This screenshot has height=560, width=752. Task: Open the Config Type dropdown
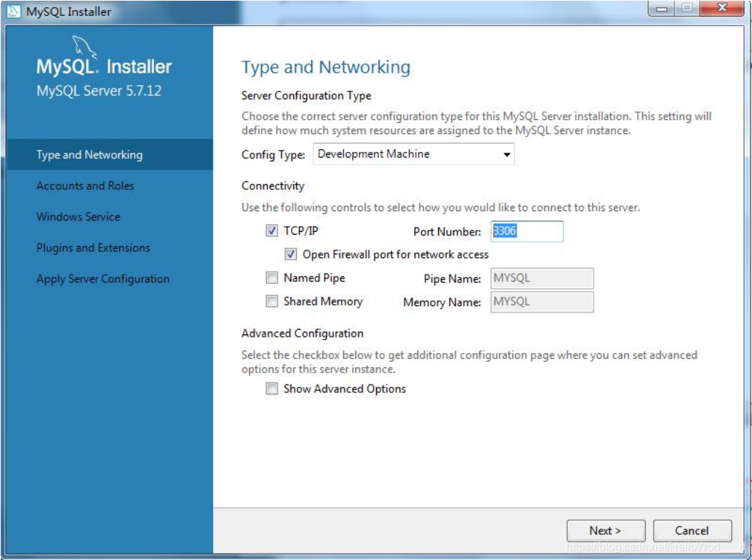(413, 154)
